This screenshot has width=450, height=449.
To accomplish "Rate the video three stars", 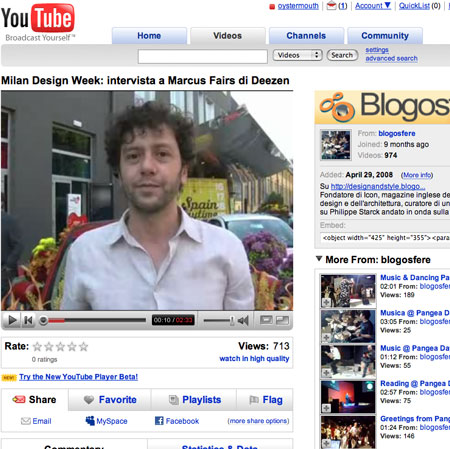I will 60,347.
